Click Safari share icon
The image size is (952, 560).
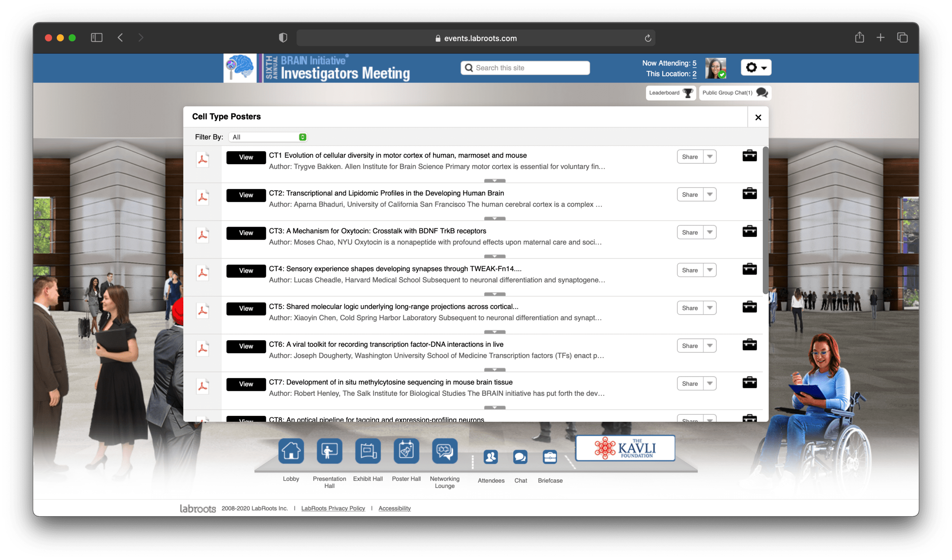pyautogui.click(x=859, y=38)
